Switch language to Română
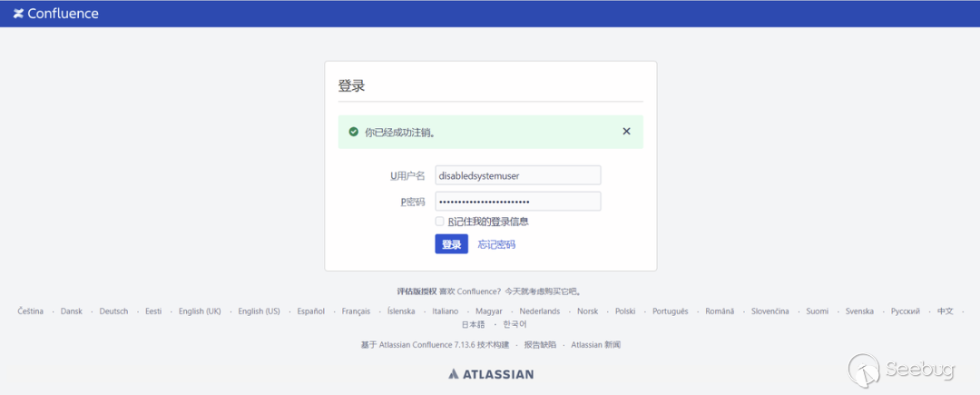This screenshot has height=395, width=980. 720,311
